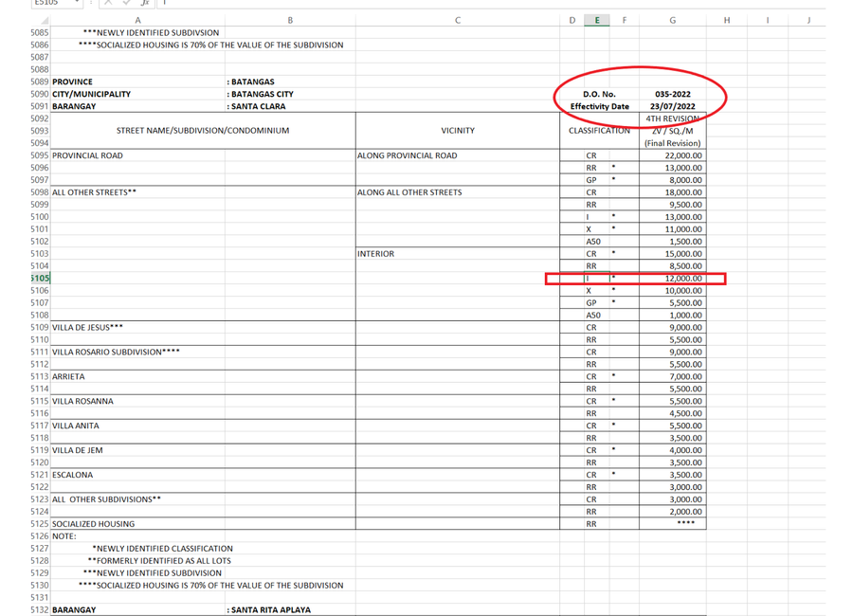
Task: Select the STREET NAME/SUBDIVISION/CONDOMINIUM header cell
Action: coord(203,131)
